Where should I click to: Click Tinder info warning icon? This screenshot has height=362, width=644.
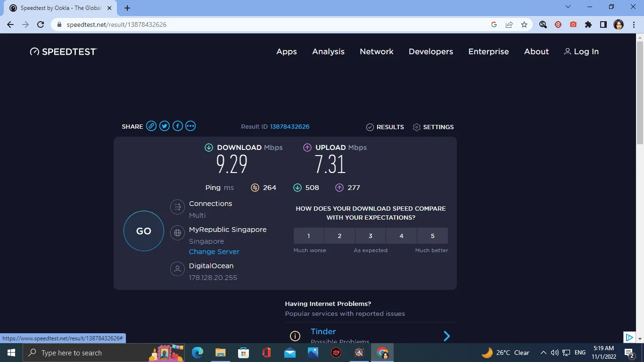tap(295, 336)
